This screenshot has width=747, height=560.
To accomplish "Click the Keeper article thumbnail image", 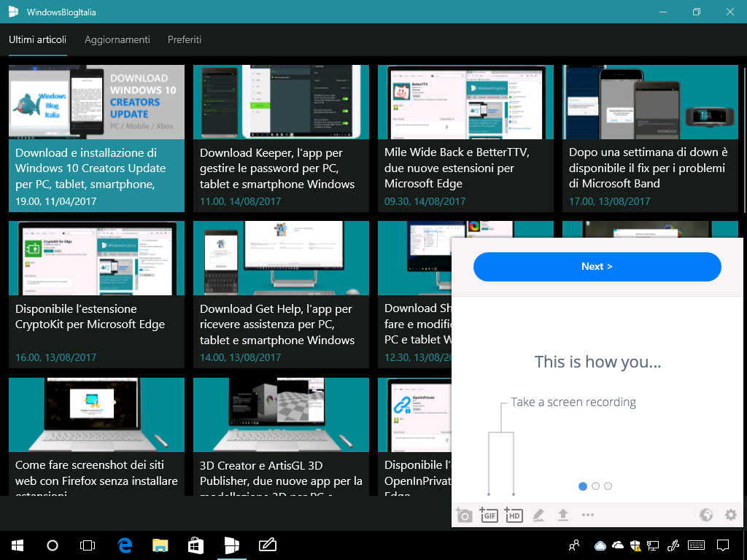I will pyautogui.click(x=281, y=102).
